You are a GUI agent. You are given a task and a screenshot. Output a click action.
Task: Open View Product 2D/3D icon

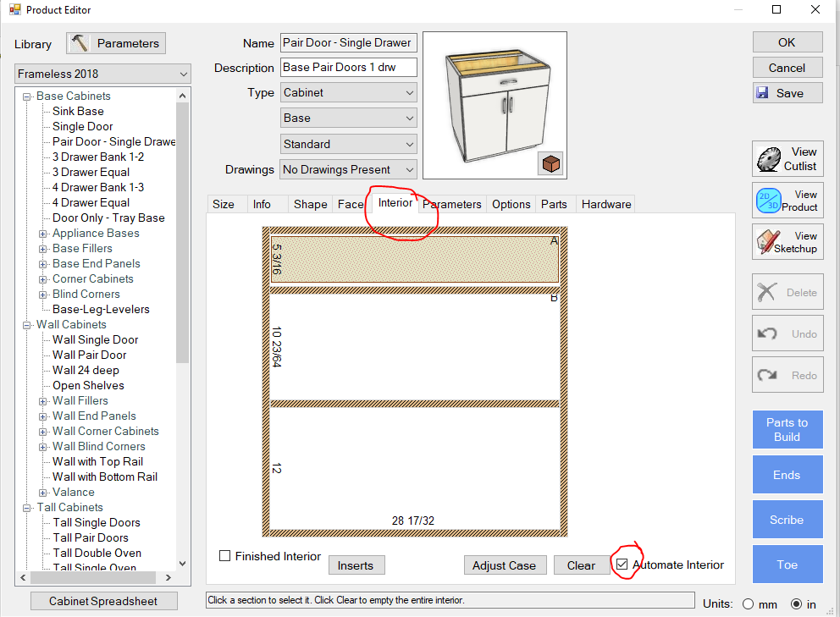768,201
